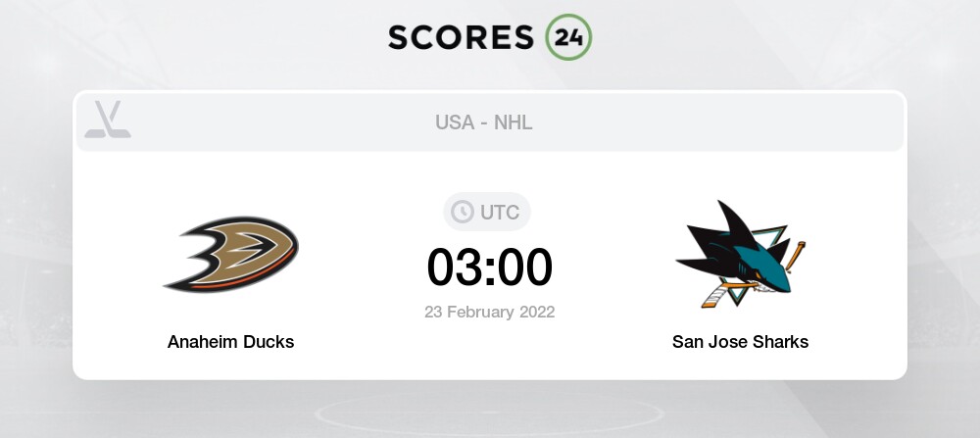Click the 03 hour digits

pos(455,267)
